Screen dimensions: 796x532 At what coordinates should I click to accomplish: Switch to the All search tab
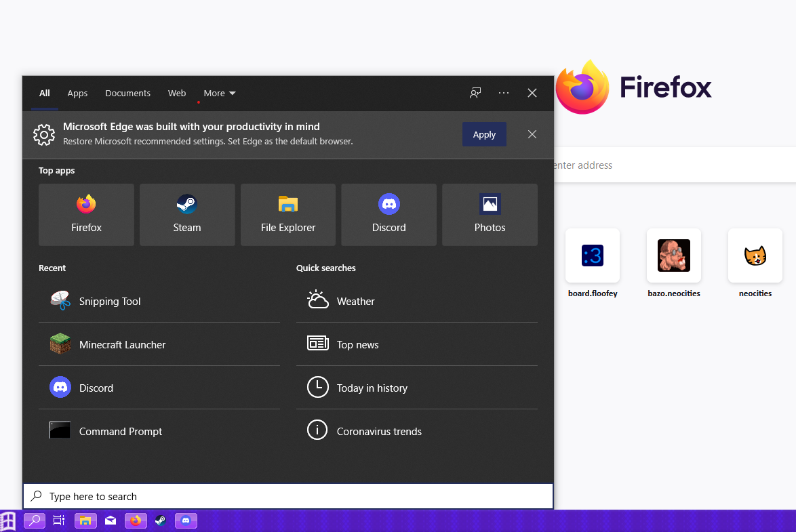pos(45,93)
